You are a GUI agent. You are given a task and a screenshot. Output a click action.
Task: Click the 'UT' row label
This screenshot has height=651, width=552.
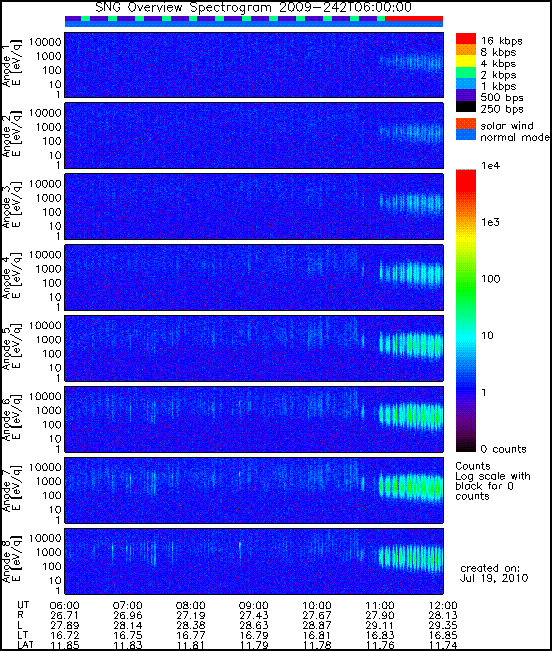23,605
